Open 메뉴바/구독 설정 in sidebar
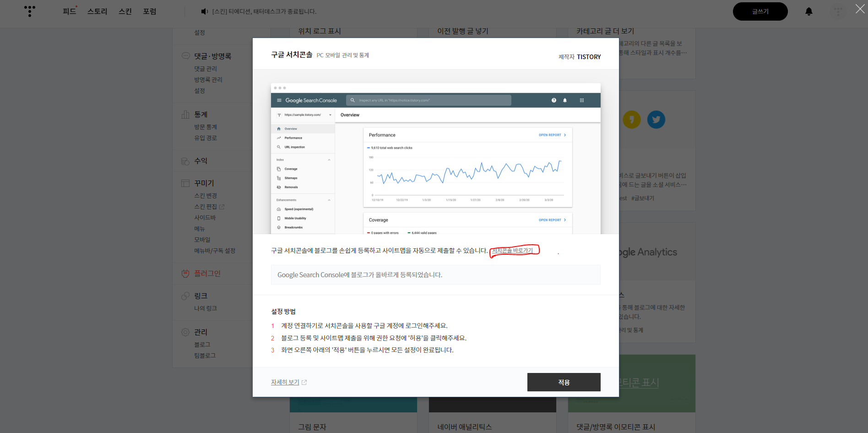The height and width of the screenshot is (433, 868). tap(215, 251)
